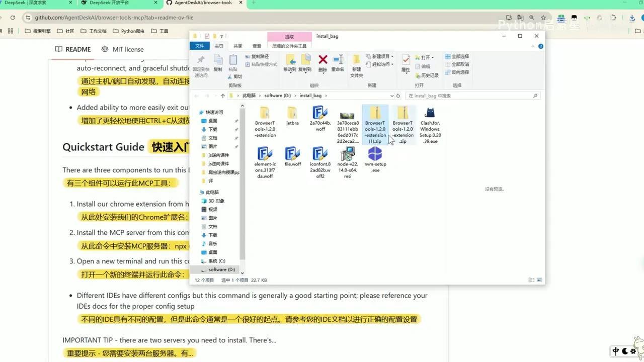Open the 压缩的文件夹工具 tab
This screenshot has height=362, width=644.
pyautogui.click(x=289, y=45)
